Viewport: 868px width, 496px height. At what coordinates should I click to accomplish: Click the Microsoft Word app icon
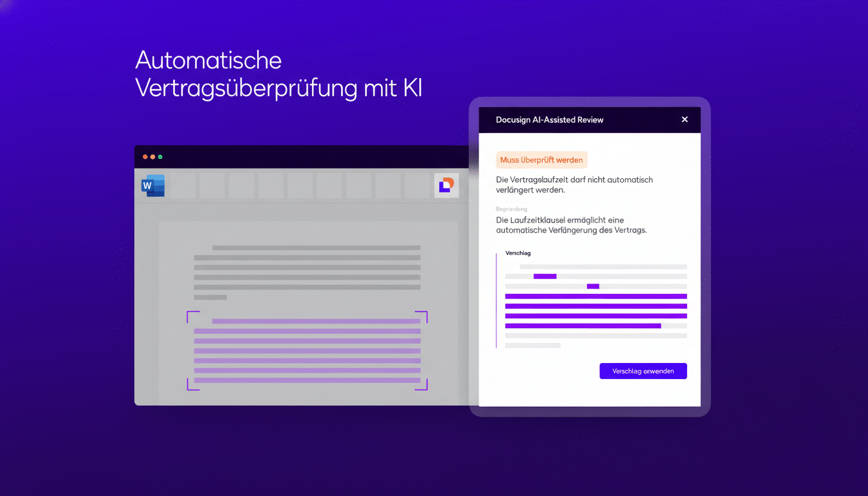(x=152, y=185)
